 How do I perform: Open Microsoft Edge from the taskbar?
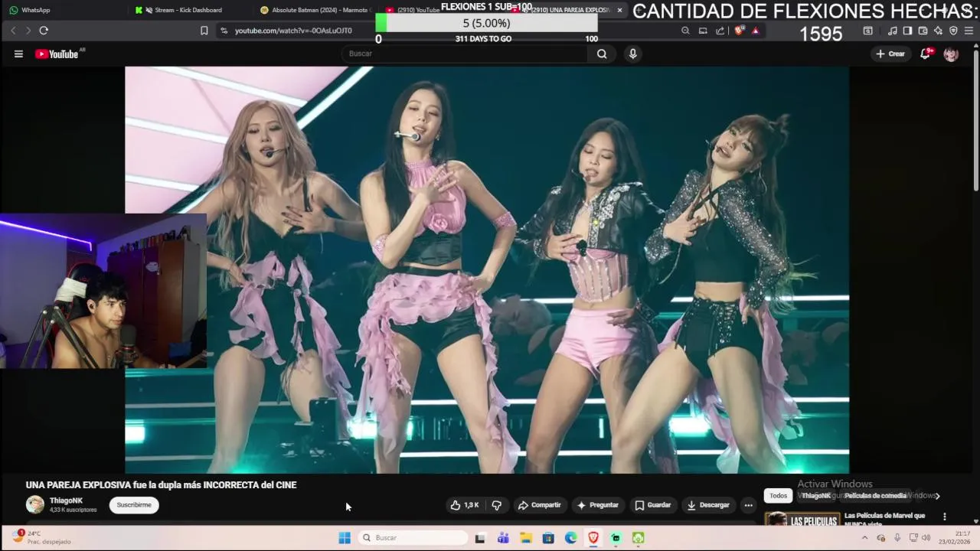pyautogui.click(x=571, y=538)
